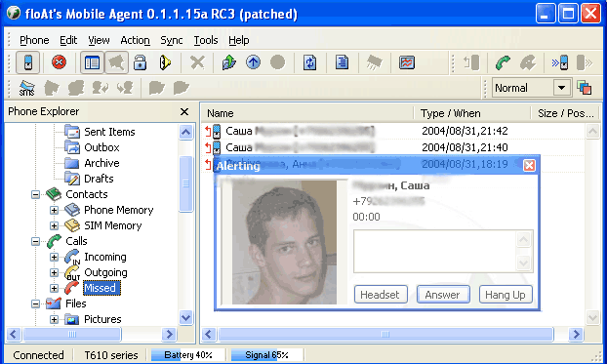Expand the Outgoing calls node
This screenshot has width=607, height=364.
pos(55,272)
